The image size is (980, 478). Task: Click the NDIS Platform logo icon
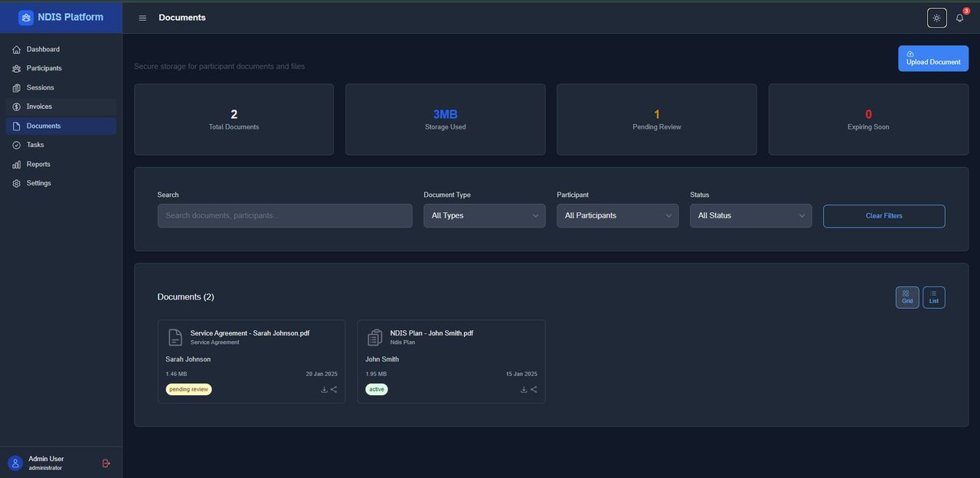click(26, 17)
